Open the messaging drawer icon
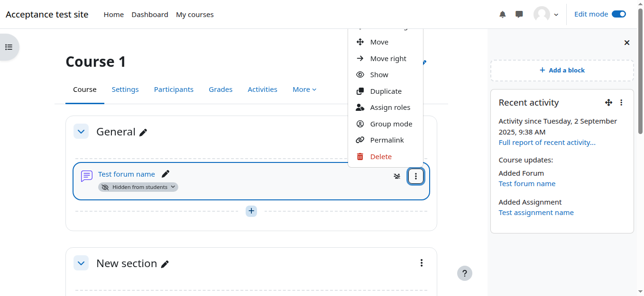644x296 pixels. pyautogui.click(x=519, y=14)
